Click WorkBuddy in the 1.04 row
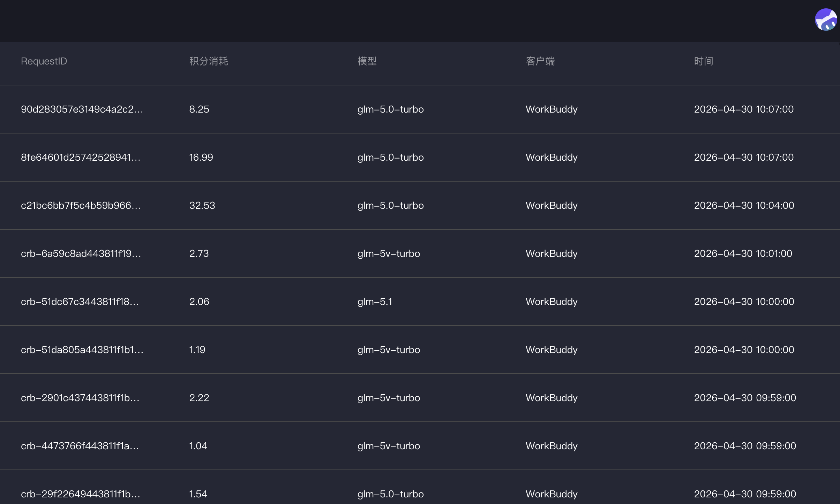Image resolution: width=840 pixels, height=504 pixels. point(552,446)
